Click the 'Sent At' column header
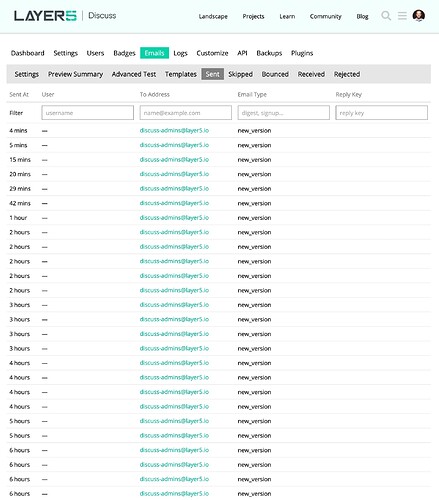 19,94
